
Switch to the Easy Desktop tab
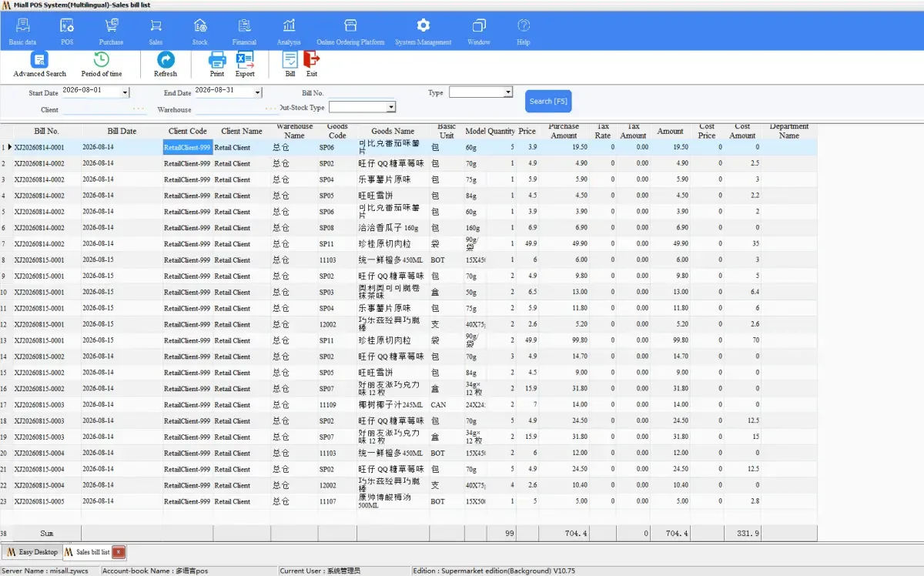[31, 552]
